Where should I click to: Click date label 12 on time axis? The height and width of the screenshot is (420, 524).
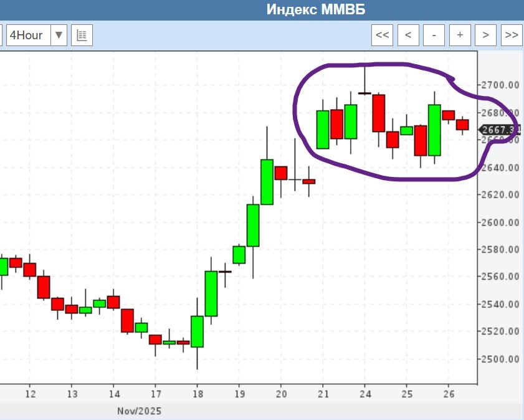coord(30,394)
